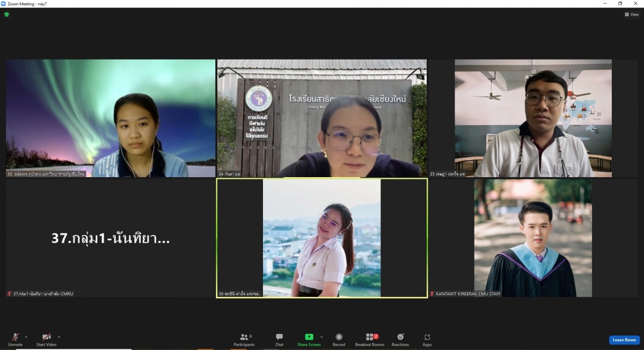Screen dimensions: 644x350
Task: Start the video camera
Action: 46,338
